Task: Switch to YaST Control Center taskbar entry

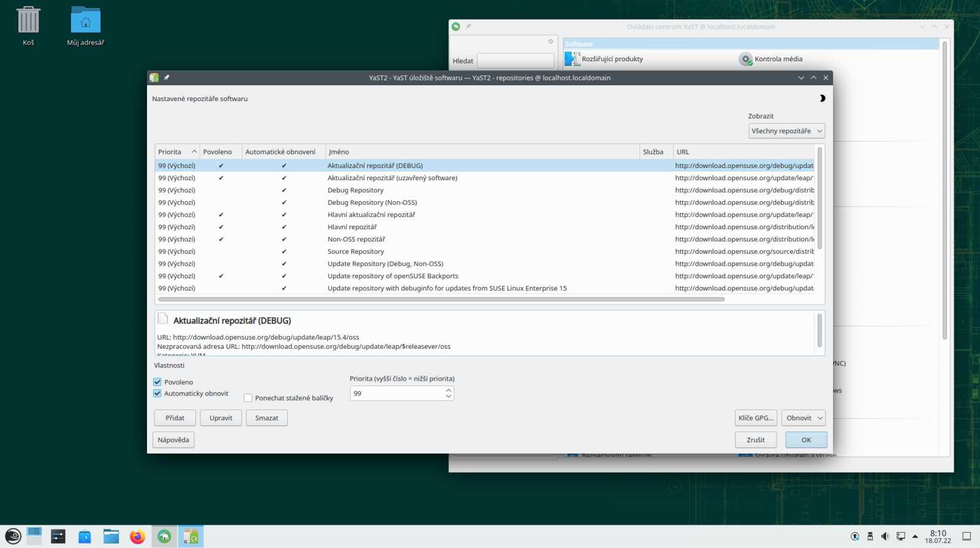Action: click(164, 536)
